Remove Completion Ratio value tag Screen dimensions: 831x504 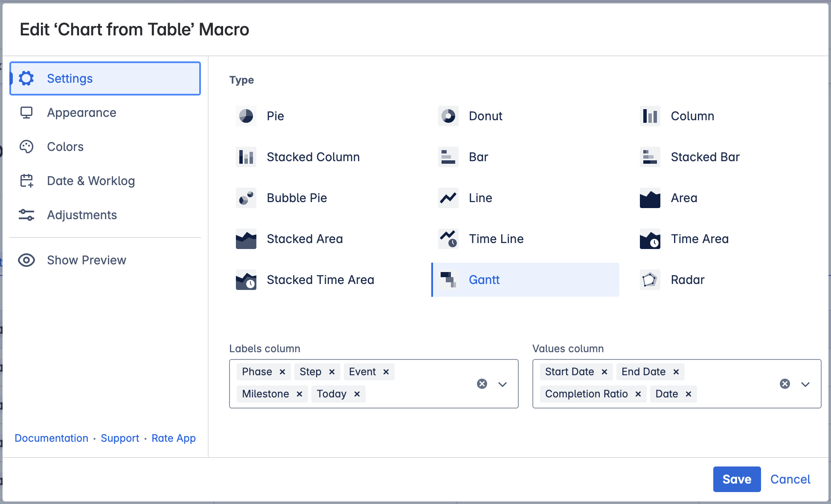point(638,394)
